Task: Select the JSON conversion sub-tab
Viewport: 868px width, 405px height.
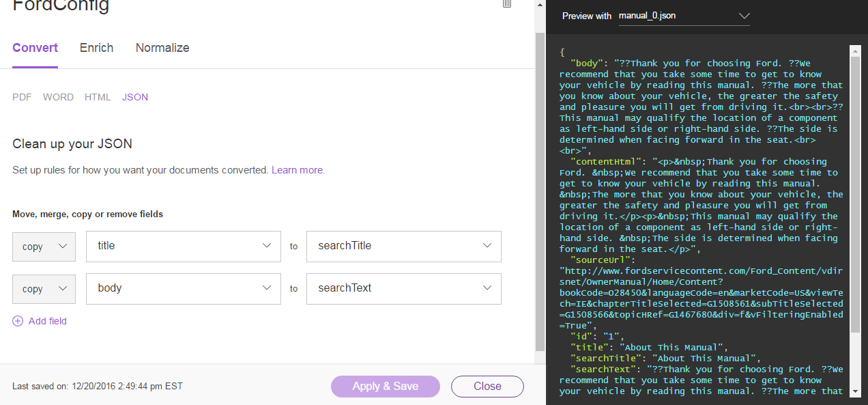Action: tap(135, 97)
